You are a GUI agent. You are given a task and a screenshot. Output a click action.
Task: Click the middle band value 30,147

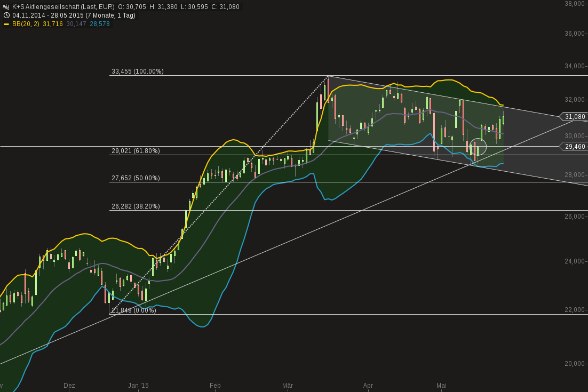click(x=76, y=24)
